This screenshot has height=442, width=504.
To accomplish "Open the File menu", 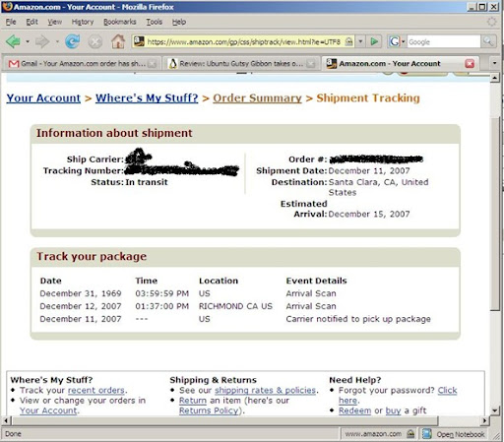I will (11, 22).
